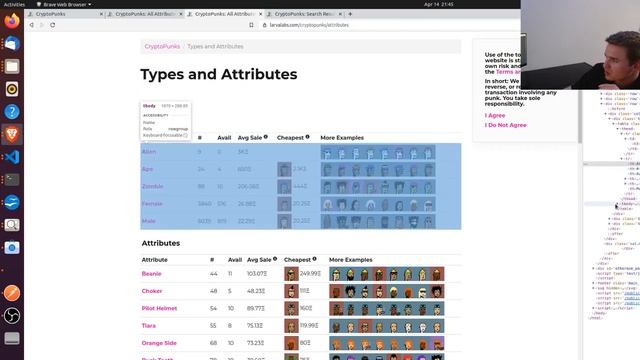The height and width of the screenshot is (360, 640).
Task: Switch to the CryptoPunks: Search Results tab
Action: (304, 14)
